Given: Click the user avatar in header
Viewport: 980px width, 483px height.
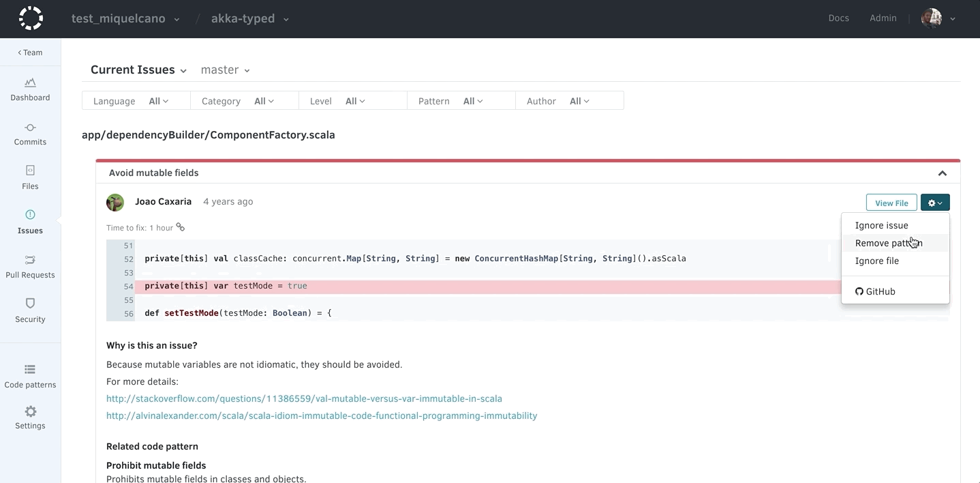Looking at the screenshot, I should 931,18.
